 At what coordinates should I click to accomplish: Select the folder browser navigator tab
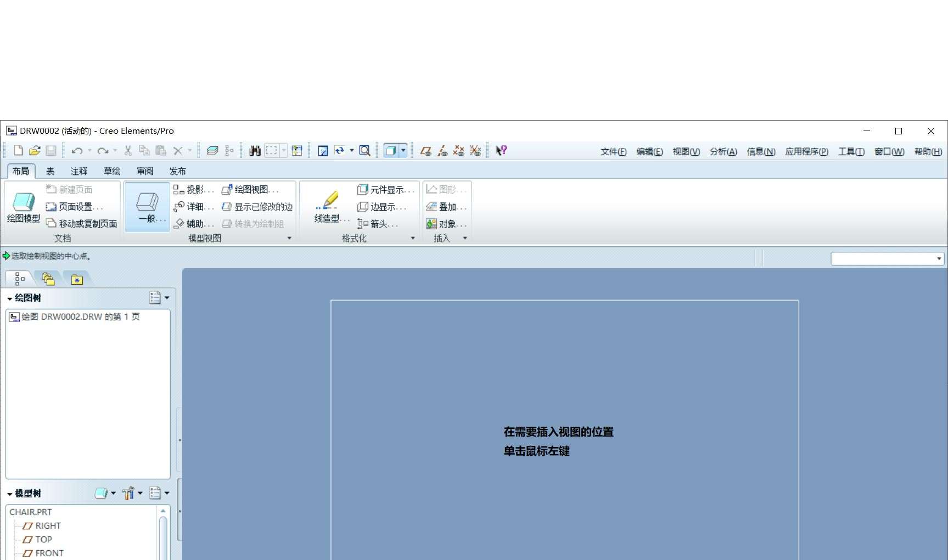pos(48,279)
